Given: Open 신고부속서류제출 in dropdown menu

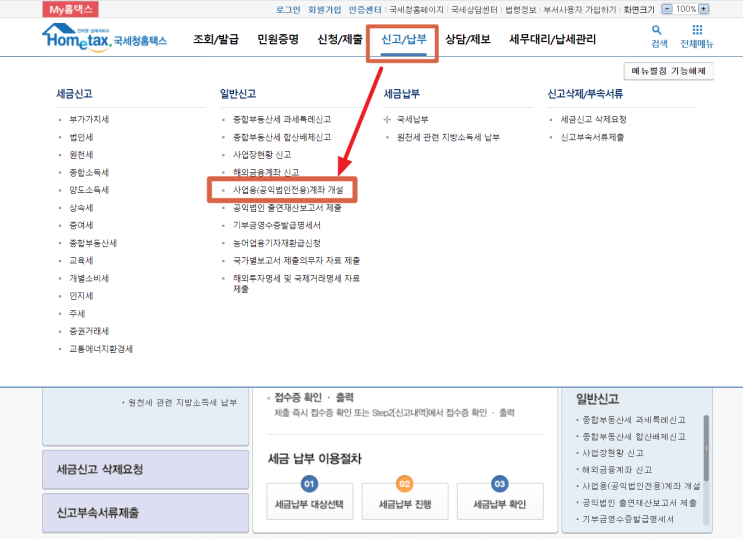Looking at the screenshot, I should [592, 137].
